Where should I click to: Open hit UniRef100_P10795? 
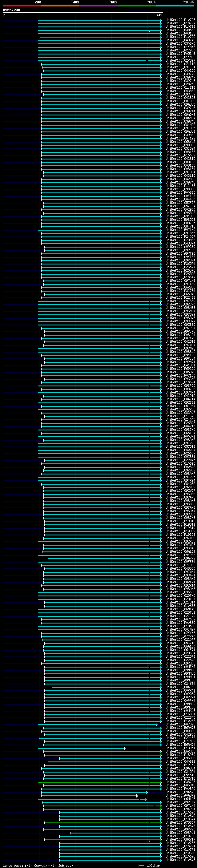tap(180, 37)
